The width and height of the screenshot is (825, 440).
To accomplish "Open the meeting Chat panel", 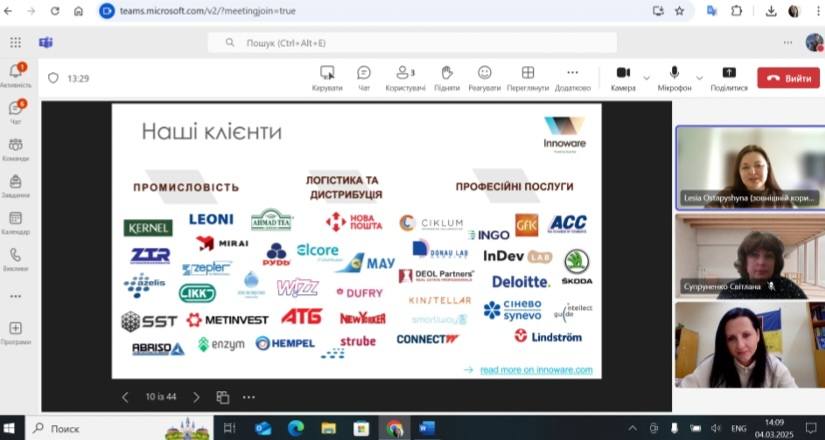I will 363,77.
